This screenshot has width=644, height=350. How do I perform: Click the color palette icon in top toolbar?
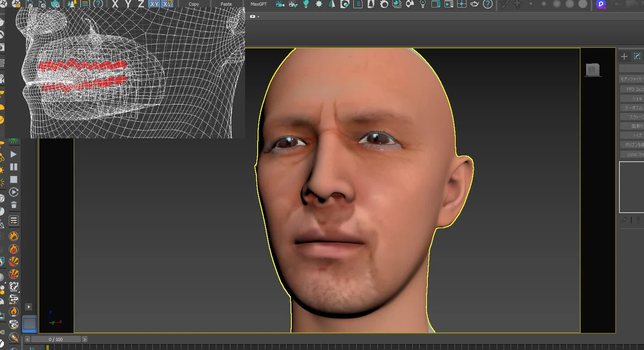[410, 4]
